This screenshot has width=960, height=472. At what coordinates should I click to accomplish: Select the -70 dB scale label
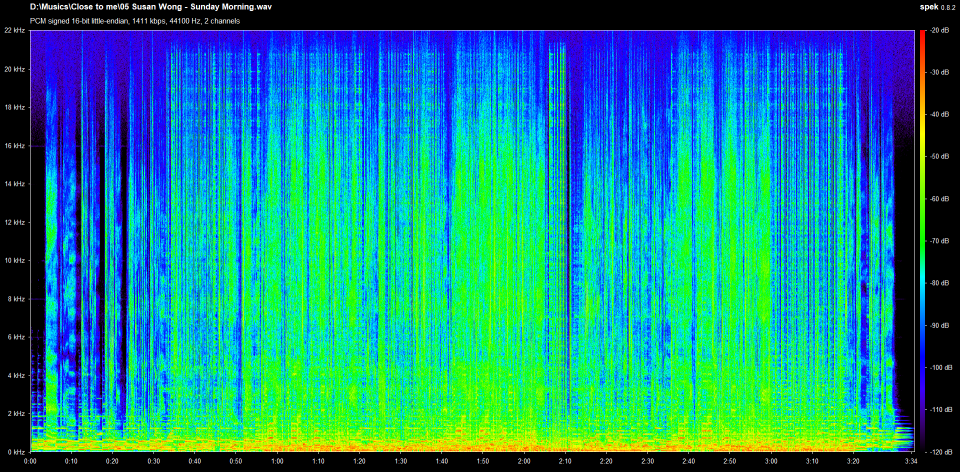pos(938,241)
